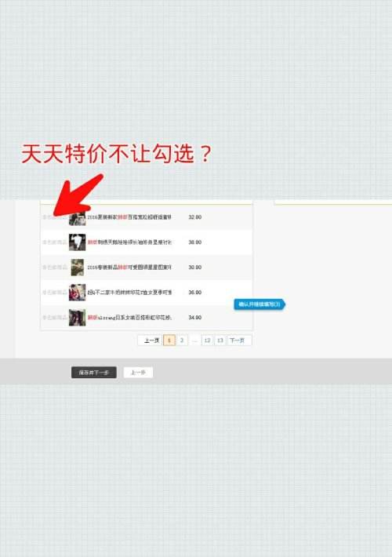Go to page 2 in pagination
392x557 pixels.
182,340
